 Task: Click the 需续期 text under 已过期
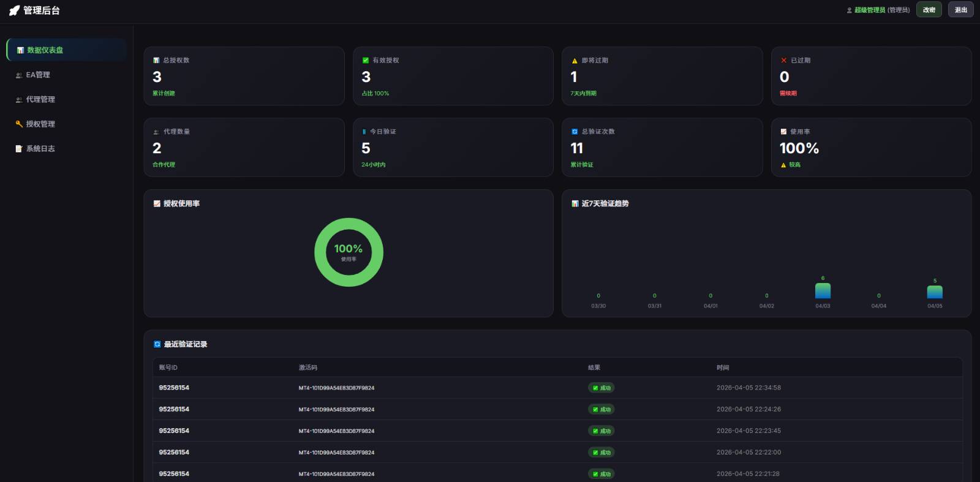[x=788, y=94]
